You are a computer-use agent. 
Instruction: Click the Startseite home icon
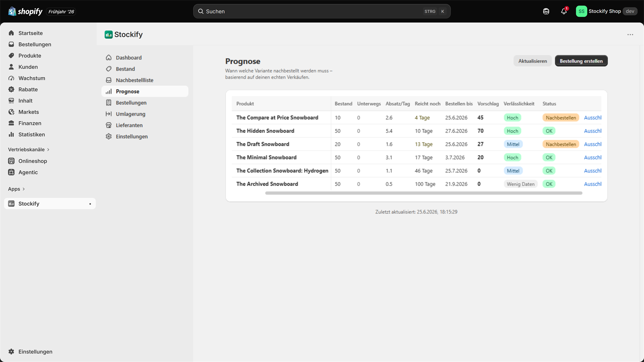point(11,33)
